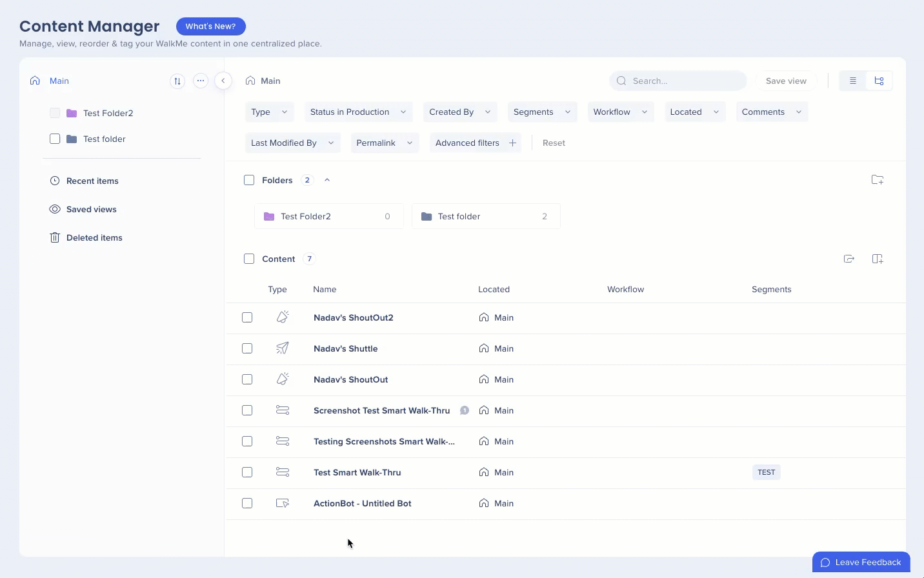Click the ActionBot icon for Untitled Bot
The height and width of the screenshot is (578, 924).
(283, 503)
